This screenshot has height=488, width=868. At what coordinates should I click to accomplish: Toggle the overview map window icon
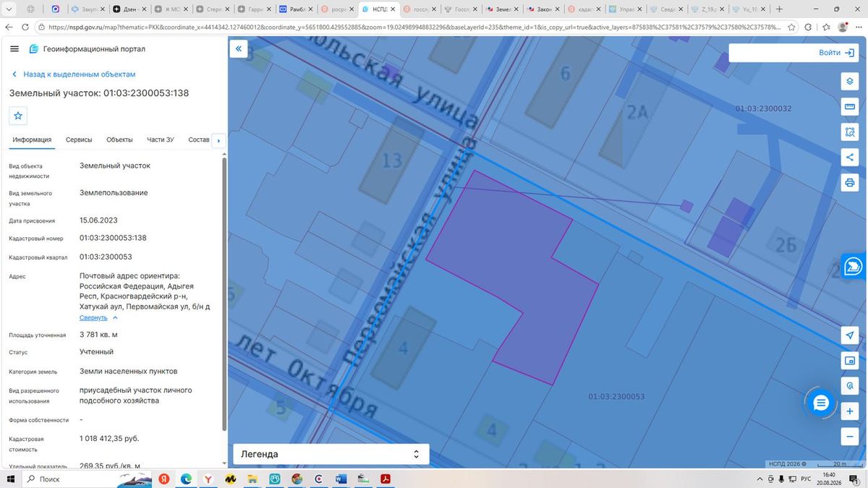pyautogui.click(x=849, y=361)
